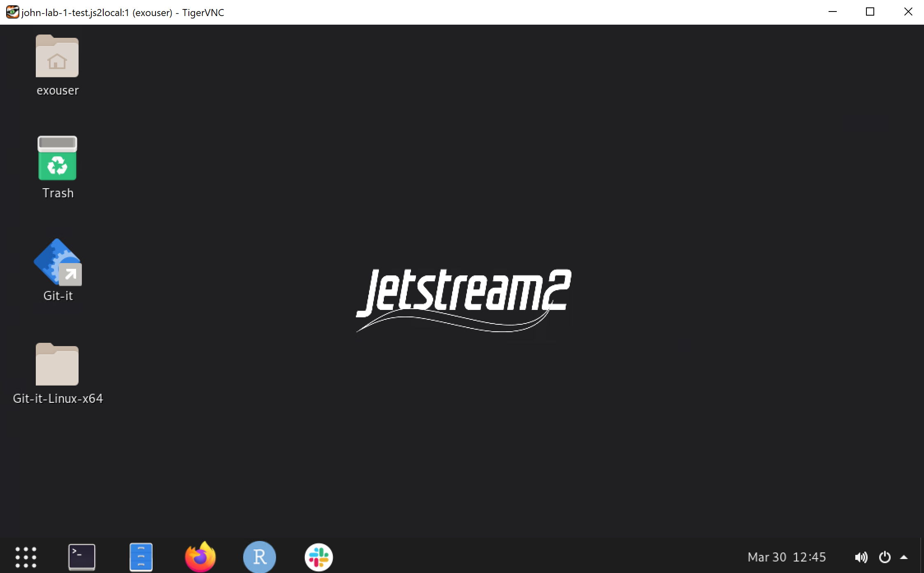This screenshot has height=573, width=924.
Task: Launch the Terminal from the dock
Action: pos(82,557)
